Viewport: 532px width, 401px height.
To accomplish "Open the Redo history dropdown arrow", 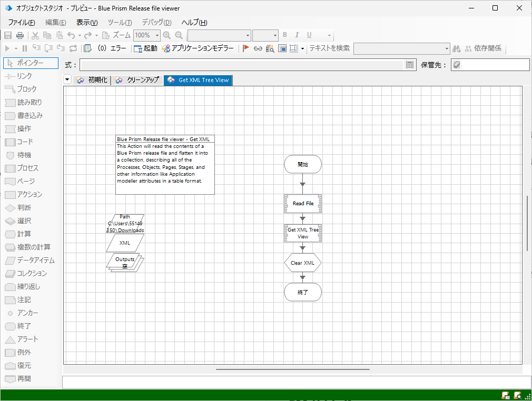I will pyautogui.click(x=97, y=35).
